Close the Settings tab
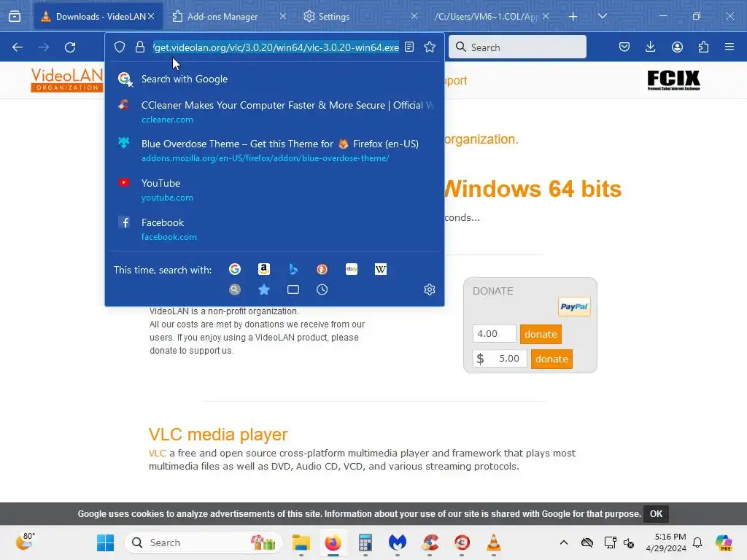Image resolution: width=747 pixels, height=560 pixels. [414, 16]
